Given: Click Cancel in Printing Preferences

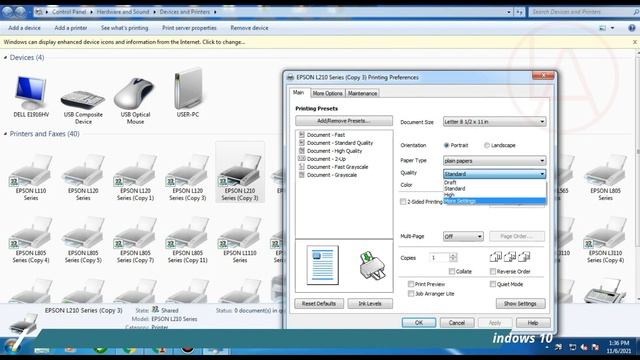Looking at the screenshot, I should (x=457, y=322).
